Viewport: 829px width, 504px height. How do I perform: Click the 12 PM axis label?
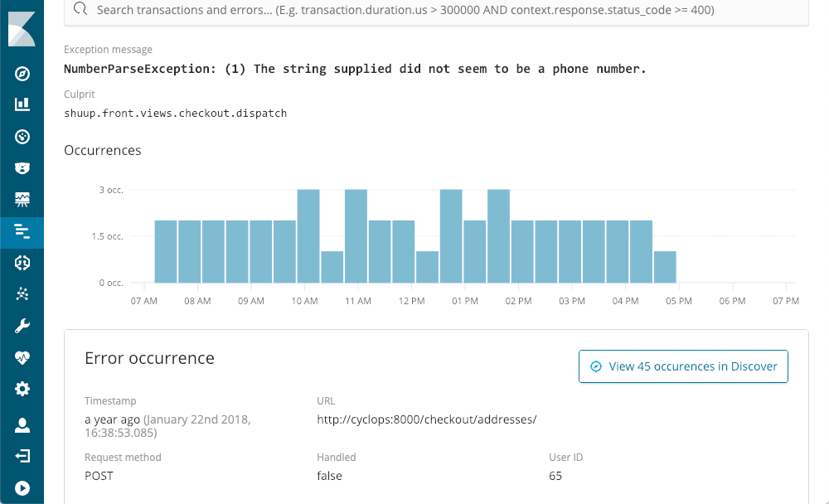coord(411,301)
